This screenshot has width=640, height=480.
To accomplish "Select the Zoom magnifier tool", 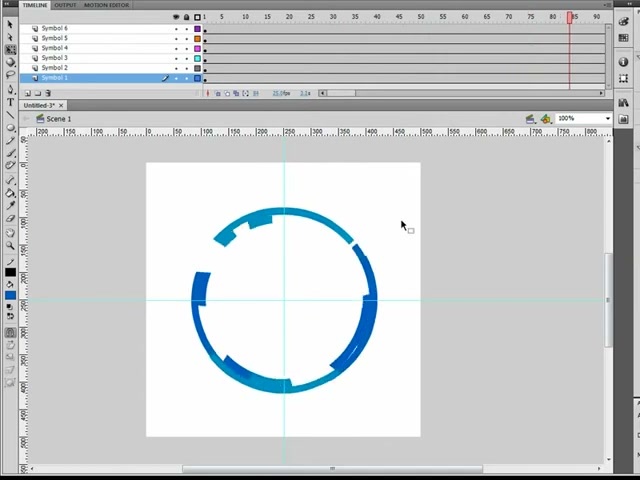I will pyautogui.click(x=10, y=246).
